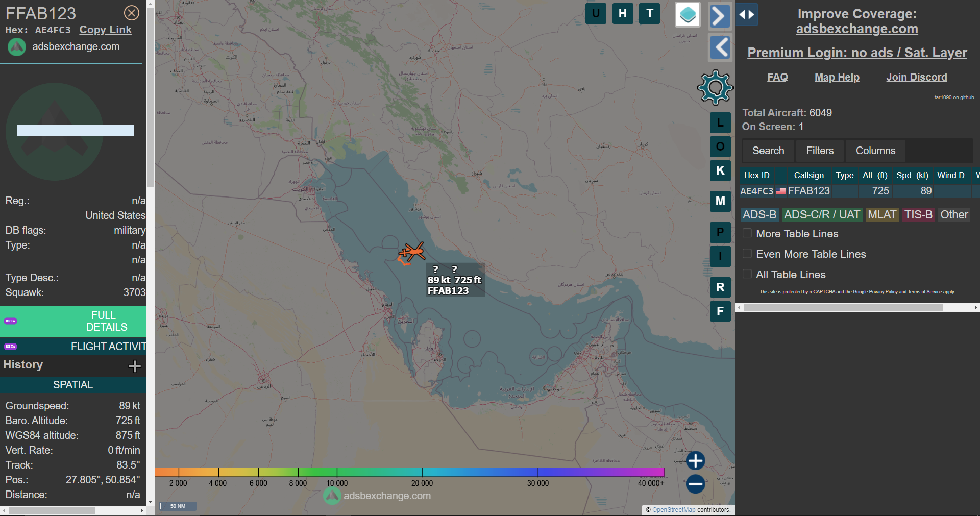Enable the More Table Lines checkbox
The height and width of the screenshot is (516, 980).
pos(747,233)
